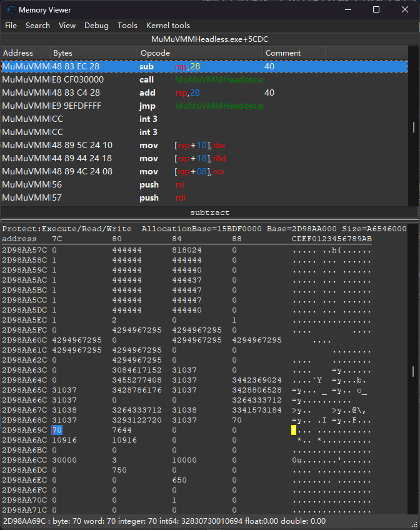Click value 3084617152 in row 2D98AA63C
420x530 pixels.
pyautogui.click(x=137, y=370)
